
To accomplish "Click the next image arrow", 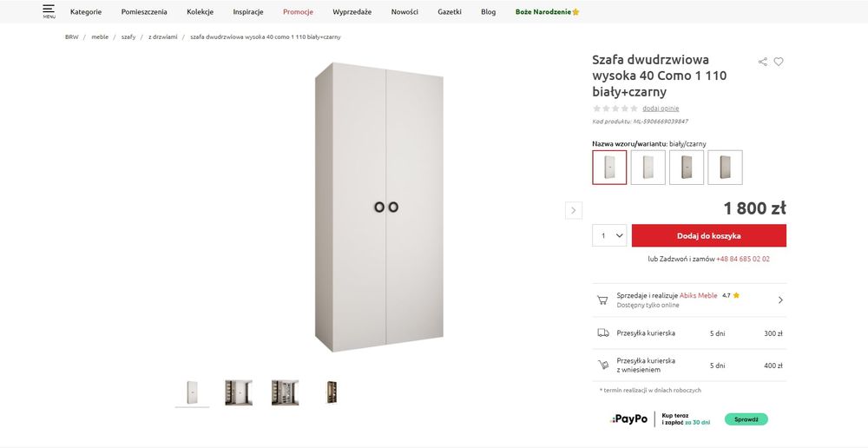I will [x=573, y=210].
